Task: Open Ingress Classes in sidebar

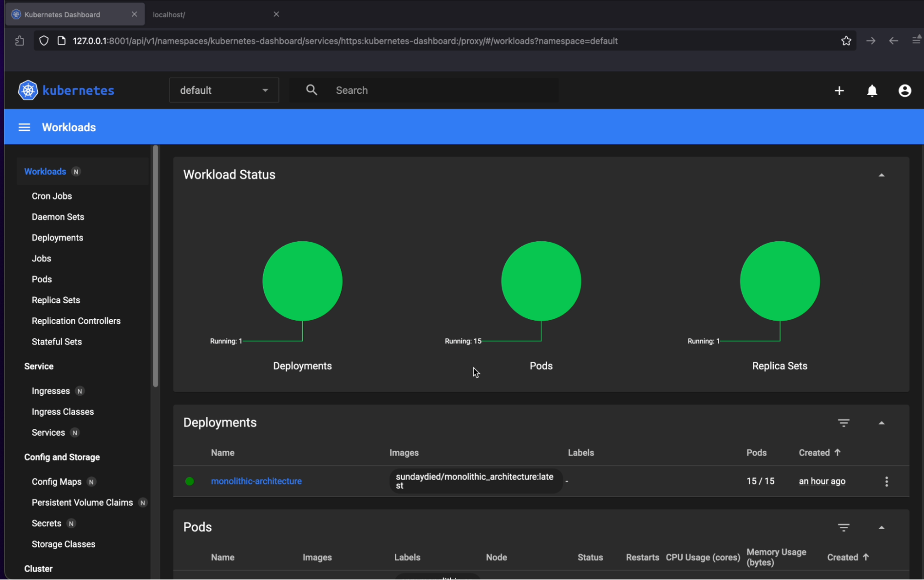Action: (62, 412)
